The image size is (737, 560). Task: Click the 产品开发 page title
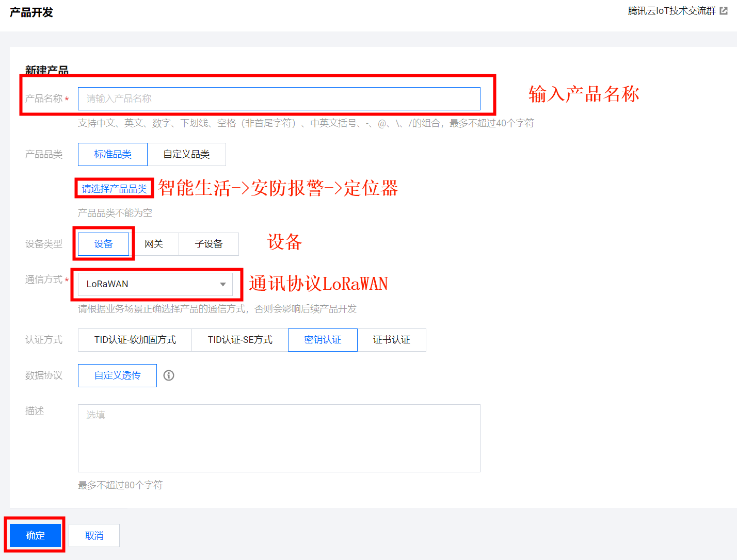31,12
